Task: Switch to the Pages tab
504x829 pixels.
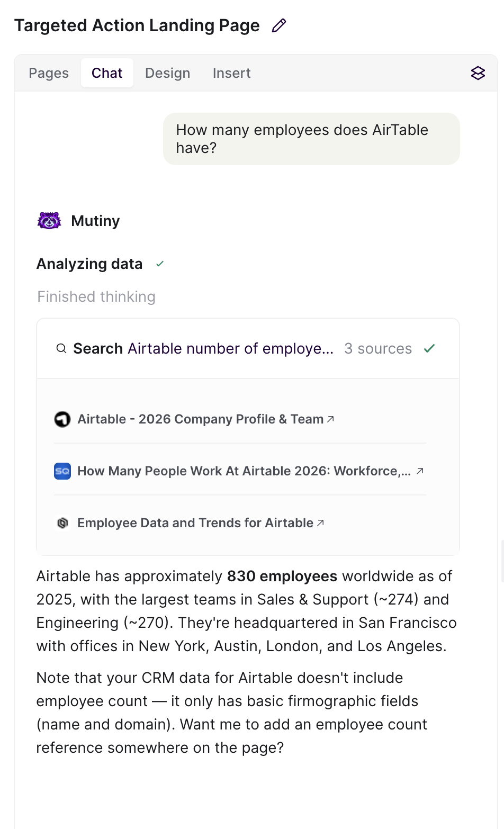Action: click(49, 73)
